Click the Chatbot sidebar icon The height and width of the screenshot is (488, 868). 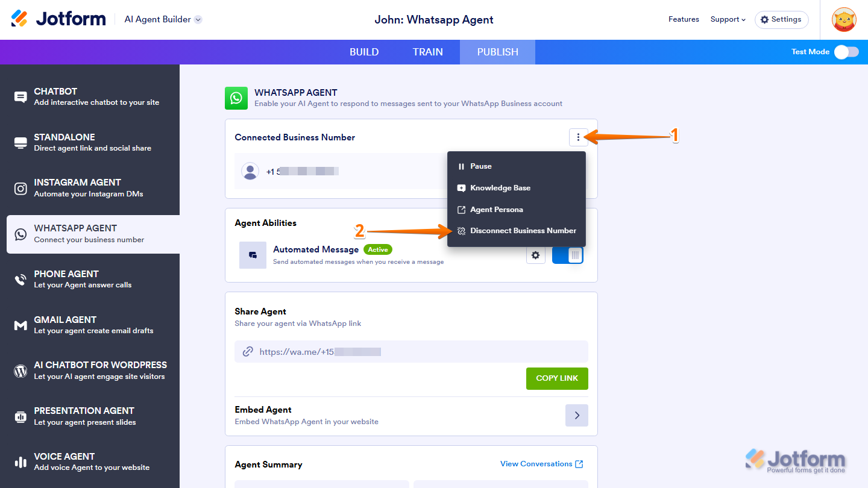pos(20,97)
